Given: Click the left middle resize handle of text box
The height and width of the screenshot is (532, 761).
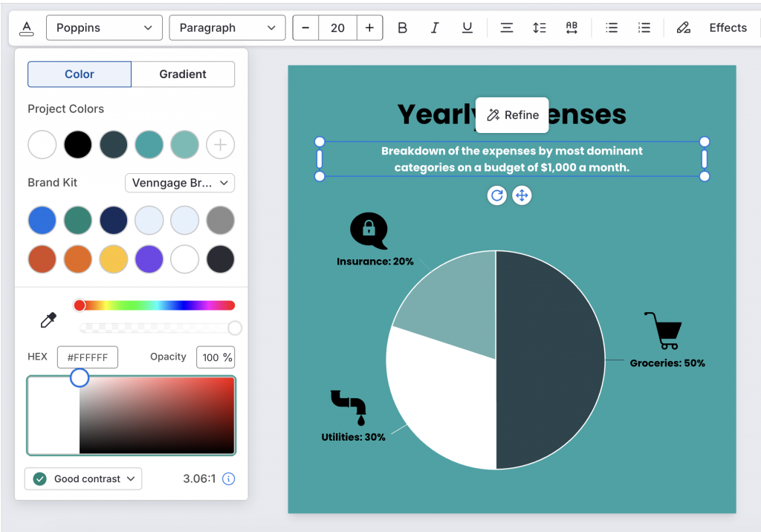Looking at the screenshot, I should [320, 159].
